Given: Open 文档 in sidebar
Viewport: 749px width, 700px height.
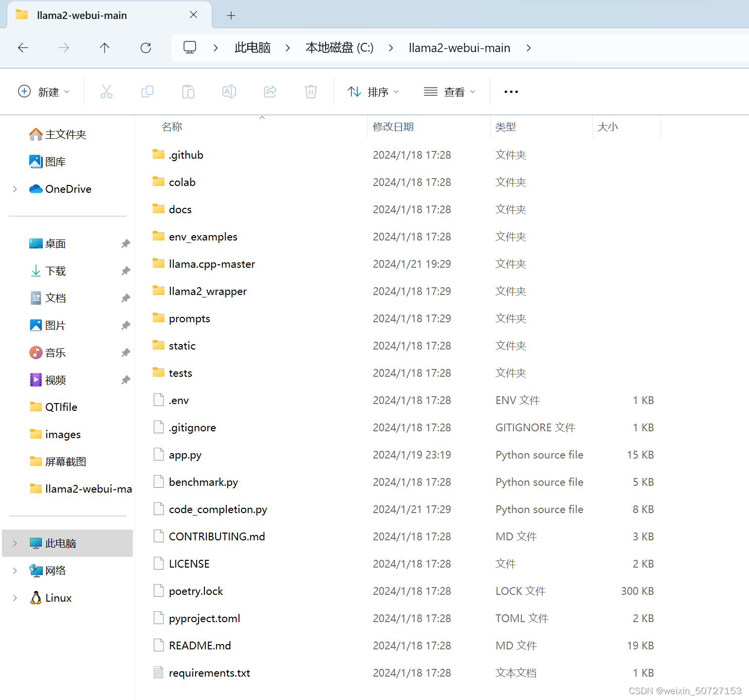Looking at the screenshot, I should (x=47, y=298).
